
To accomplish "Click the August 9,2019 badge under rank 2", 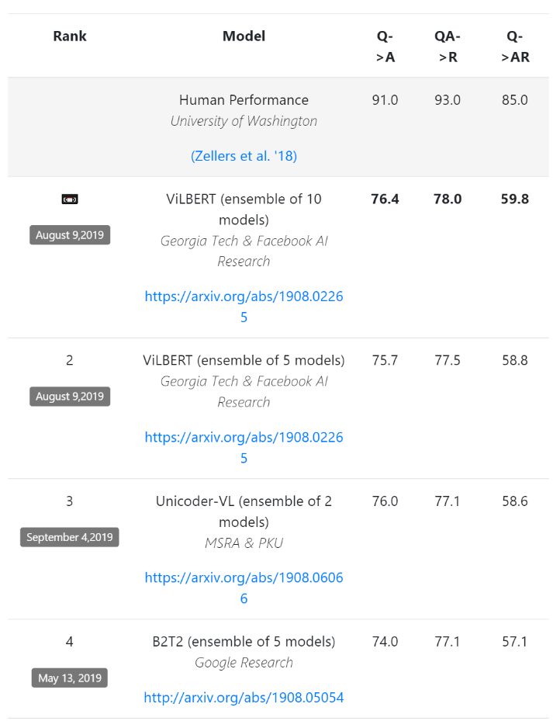I will point(70,397).
